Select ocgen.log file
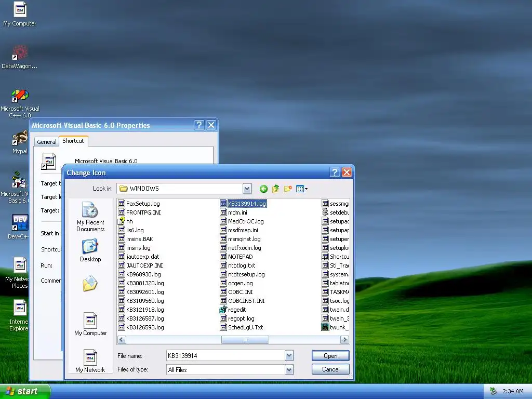 (236, 283)
